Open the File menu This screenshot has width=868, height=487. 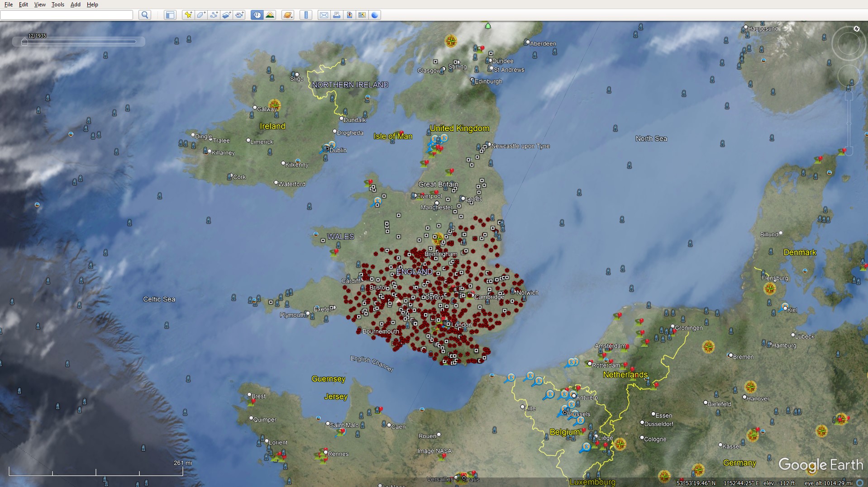(x=9, y=5)
